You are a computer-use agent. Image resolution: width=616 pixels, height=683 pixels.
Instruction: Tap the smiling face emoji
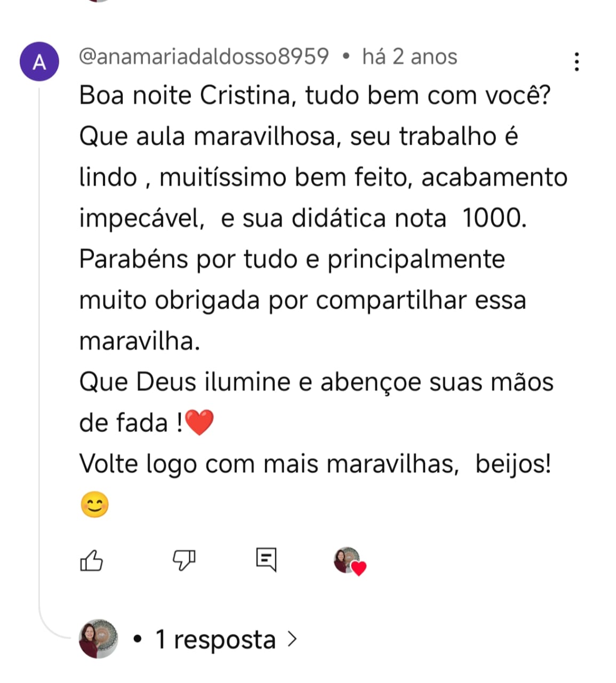pyautogui.click(x=95, y=505)
